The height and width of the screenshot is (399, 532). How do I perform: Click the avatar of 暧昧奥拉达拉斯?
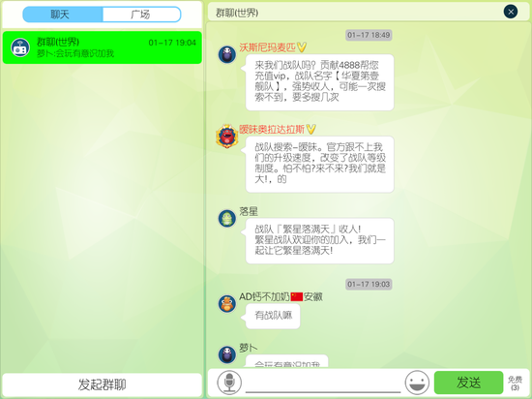click(x=227, y=136)
